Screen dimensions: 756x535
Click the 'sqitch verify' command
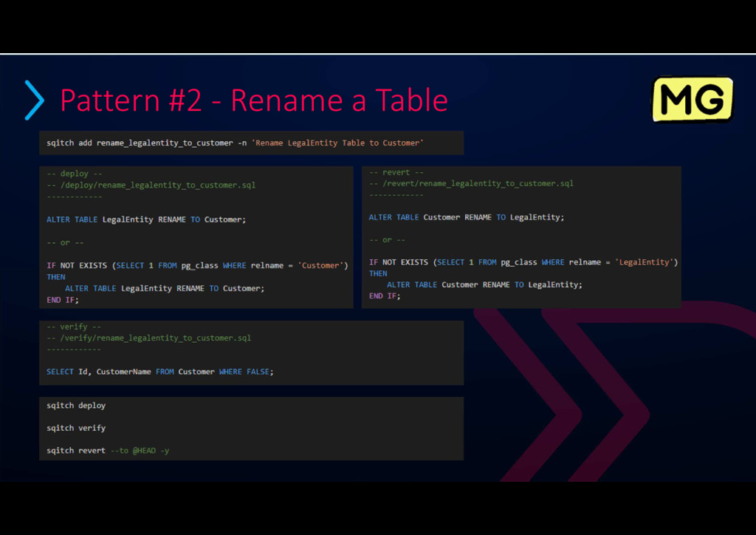click(76, 428)
